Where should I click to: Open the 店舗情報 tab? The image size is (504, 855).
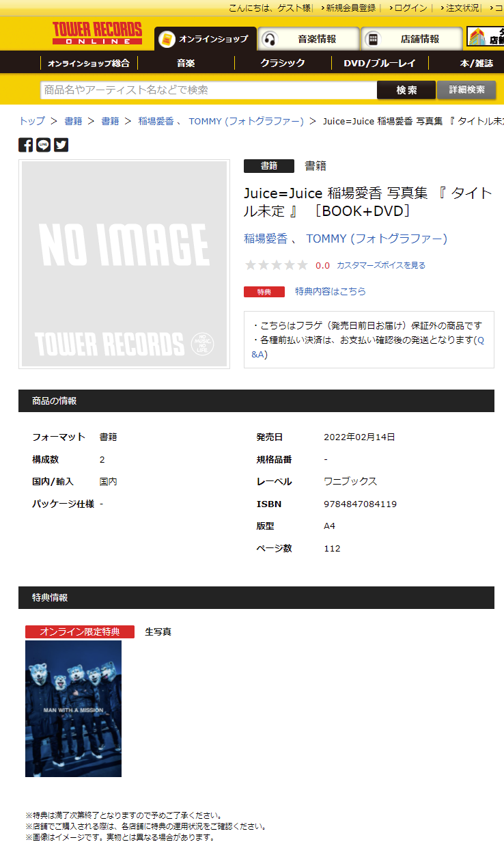click(x=412, y=39)
